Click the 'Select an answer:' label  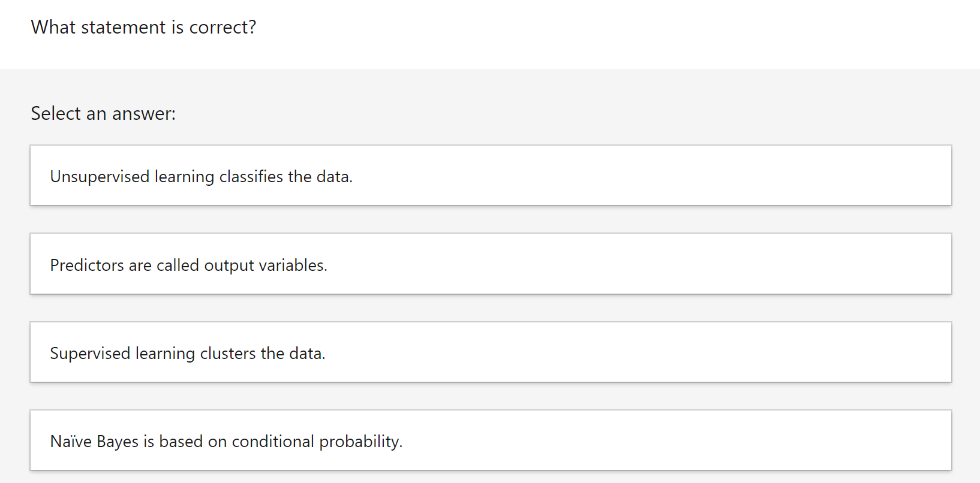pos(103,113)
